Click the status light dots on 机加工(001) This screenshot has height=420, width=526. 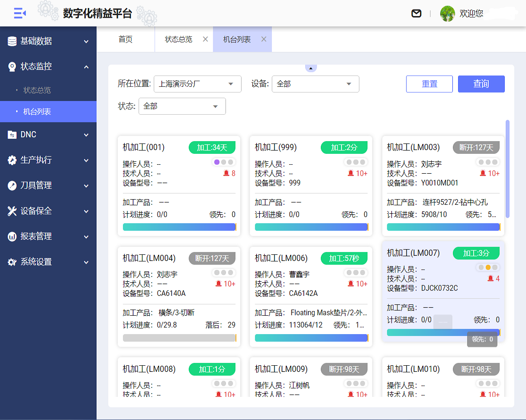click(x=224, y=162)
